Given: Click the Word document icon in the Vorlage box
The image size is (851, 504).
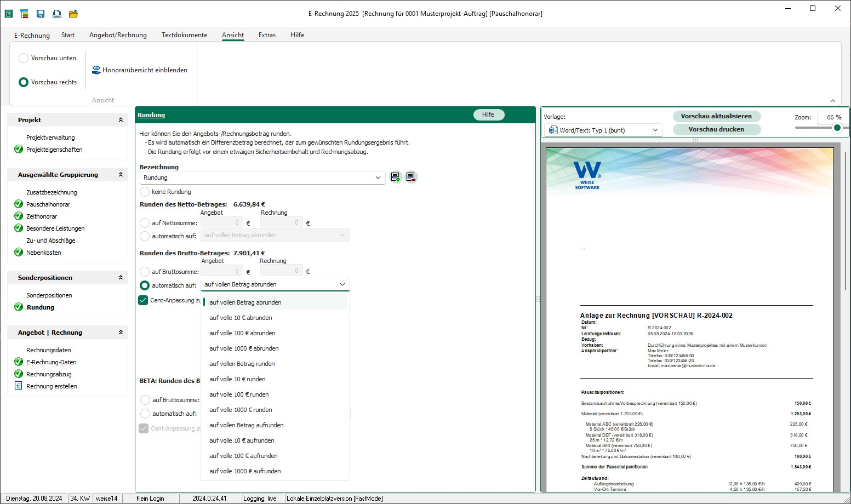Looking at the screenshot, I should coord(553,130).
